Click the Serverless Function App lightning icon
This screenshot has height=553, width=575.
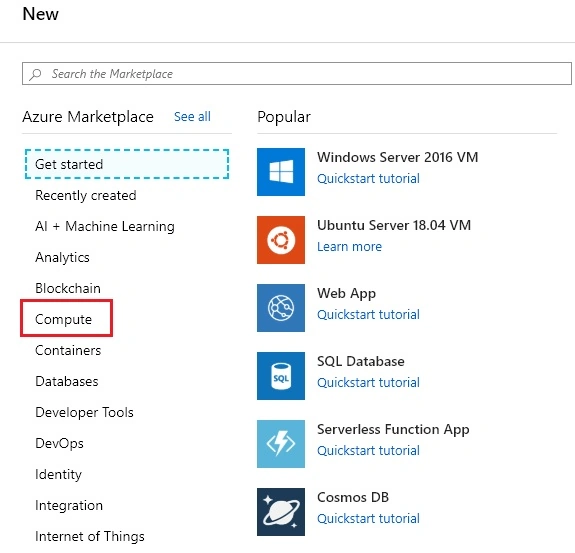point(281,444)
